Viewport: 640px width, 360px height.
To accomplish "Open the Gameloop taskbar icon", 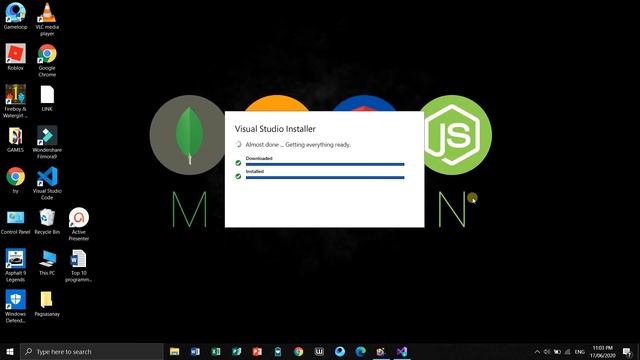I will coord(340,351).
